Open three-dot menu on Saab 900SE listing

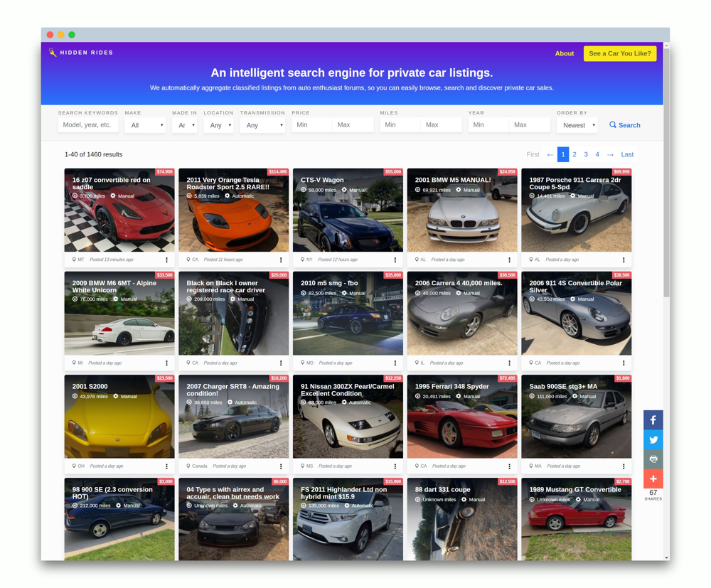point(624,466)
